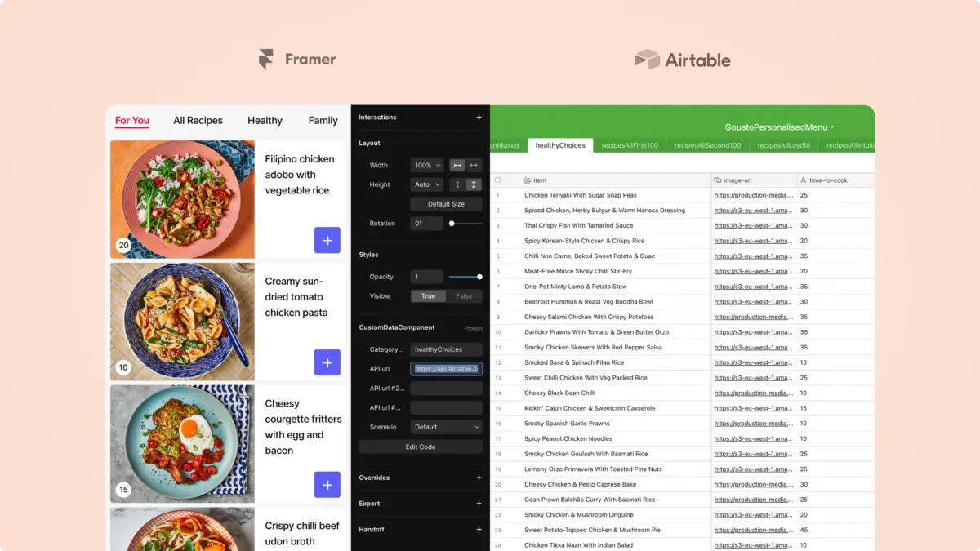The width and height of the screenshot is (980, 551).
Task: Click the Category healthyChoices field
Action: [446, 349]
